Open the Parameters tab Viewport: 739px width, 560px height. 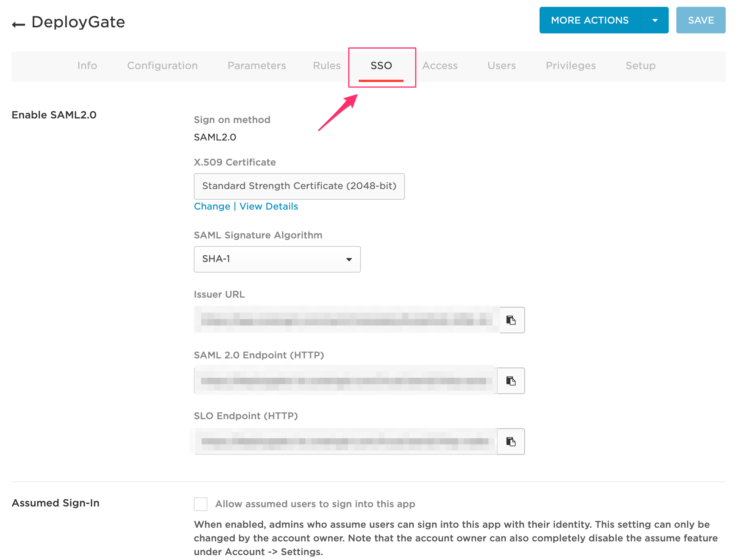(x=256, y=65)
